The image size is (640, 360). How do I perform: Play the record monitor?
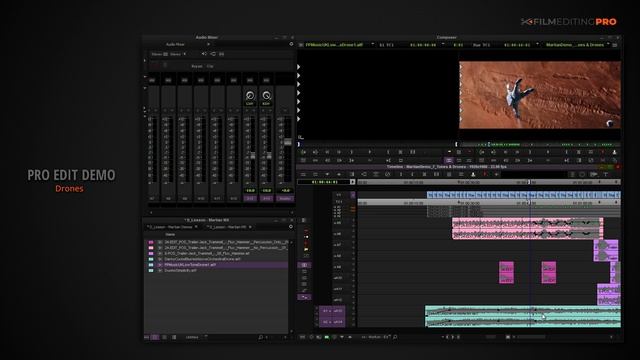(548, 152)
